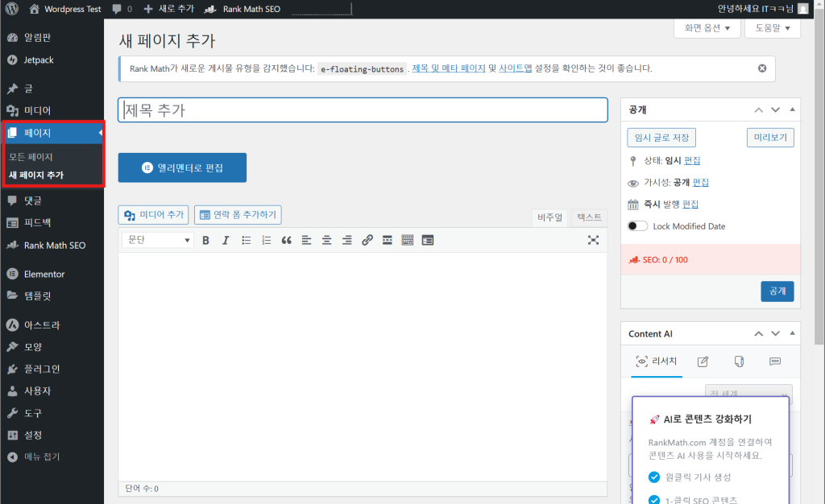Open comments bubble in admin bar
Image resolution: width=825 pixels, height=504 pixels.
(x=122, y=9)
